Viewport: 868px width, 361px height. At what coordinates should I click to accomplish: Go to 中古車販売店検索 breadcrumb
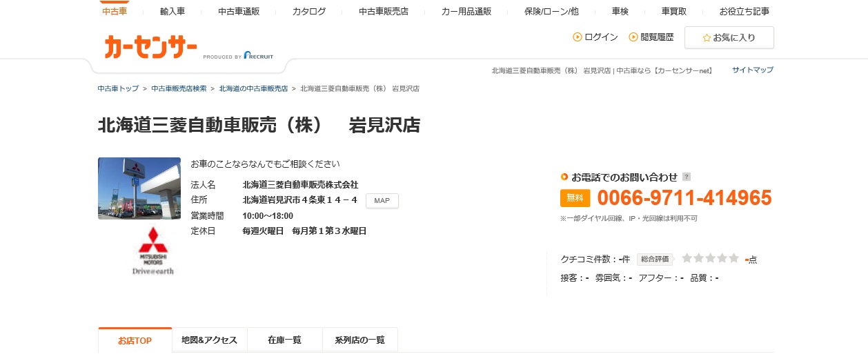click(x=179, y=88)
